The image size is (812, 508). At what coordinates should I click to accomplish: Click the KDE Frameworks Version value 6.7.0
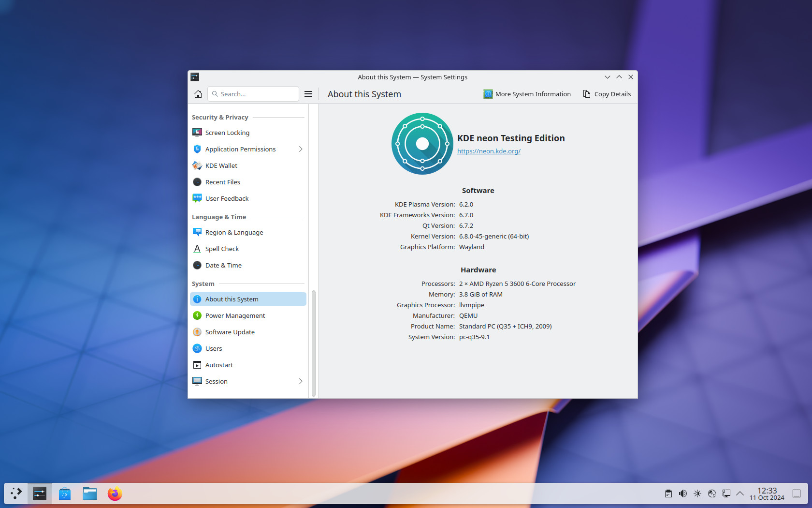(466, 215)
